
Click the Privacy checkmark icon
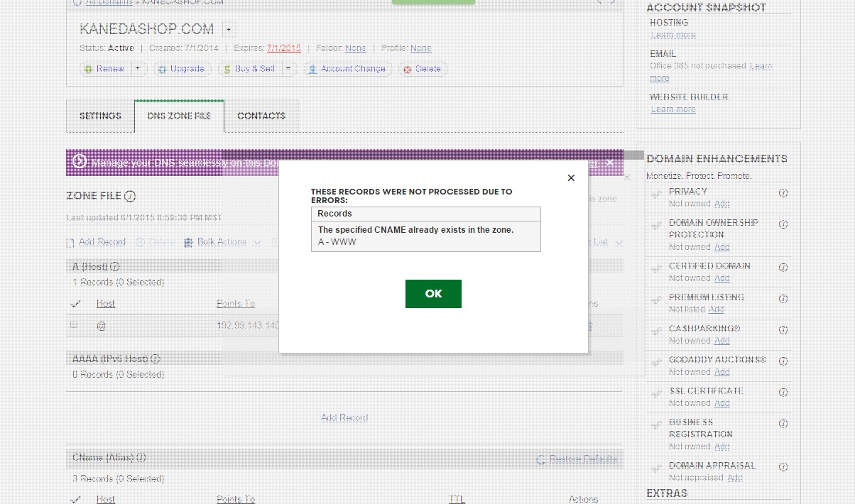coord(656,195)
